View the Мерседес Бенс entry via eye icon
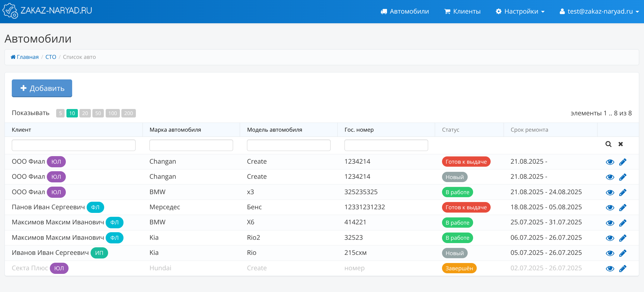Viewport: 644px width, 292px height. (610, 207)
